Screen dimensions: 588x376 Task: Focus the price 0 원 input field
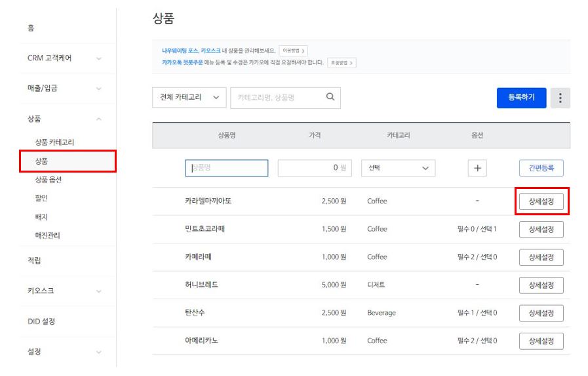pos(315,168)
